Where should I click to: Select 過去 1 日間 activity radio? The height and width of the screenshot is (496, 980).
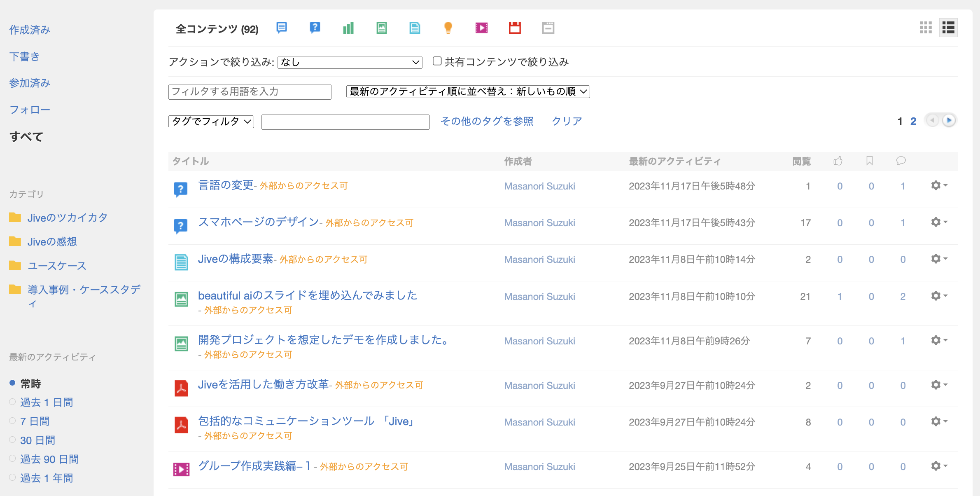pyautogui.click(x=12, y=402)
